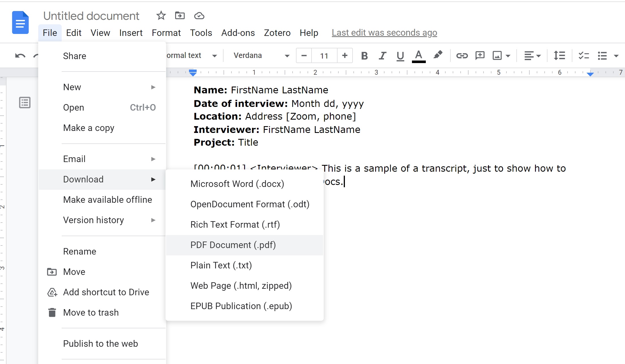Choose Open in File menu
Viewport: 625px width, 364px height.
[102, 107]
